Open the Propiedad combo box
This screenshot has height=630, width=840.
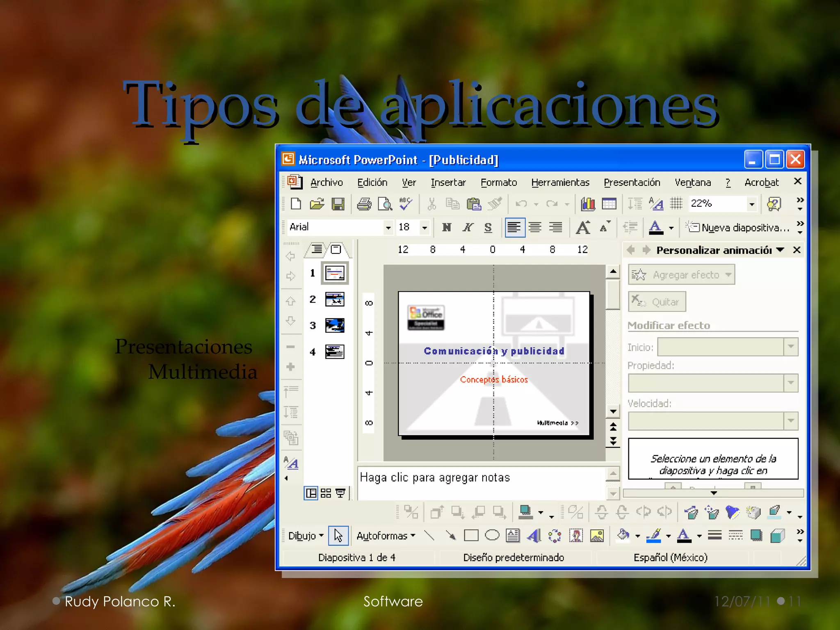(713, 383)
